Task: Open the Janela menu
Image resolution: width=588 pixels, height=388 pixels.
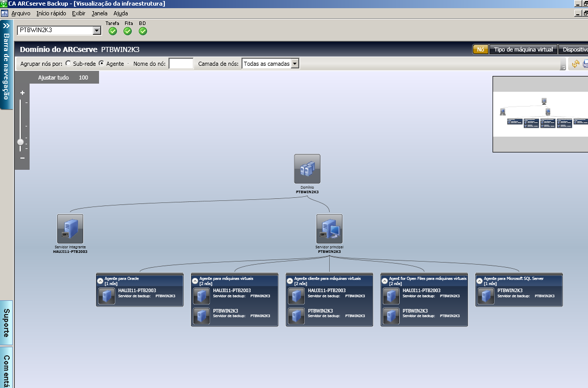Action: (x=100, y=13)
